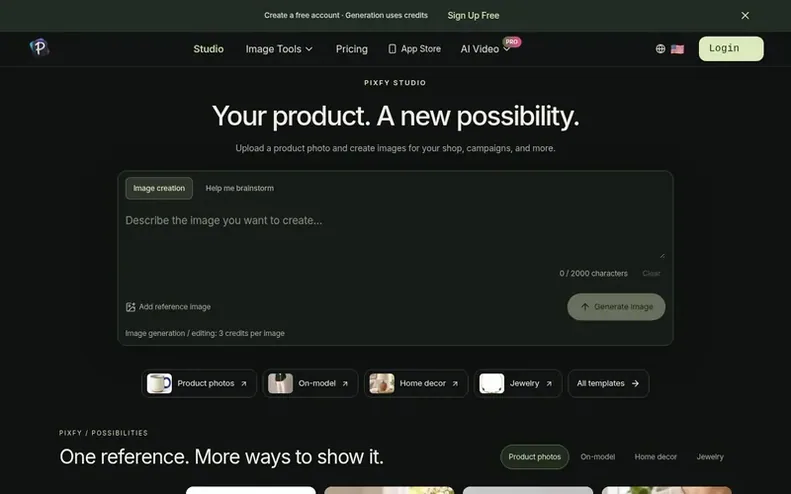Click the arrow icon on Product photos chip

point(244,383)
